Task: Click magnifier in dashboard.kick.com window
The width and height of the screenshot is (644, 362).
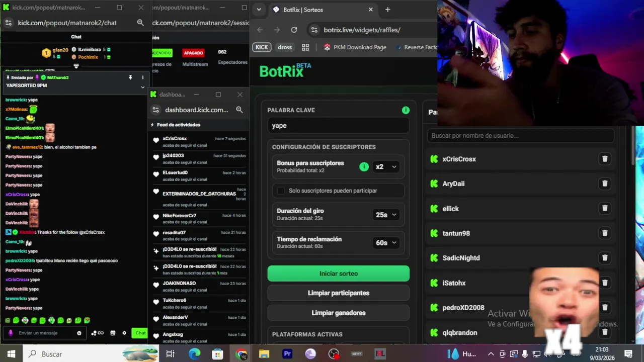Action: [239, 110]
